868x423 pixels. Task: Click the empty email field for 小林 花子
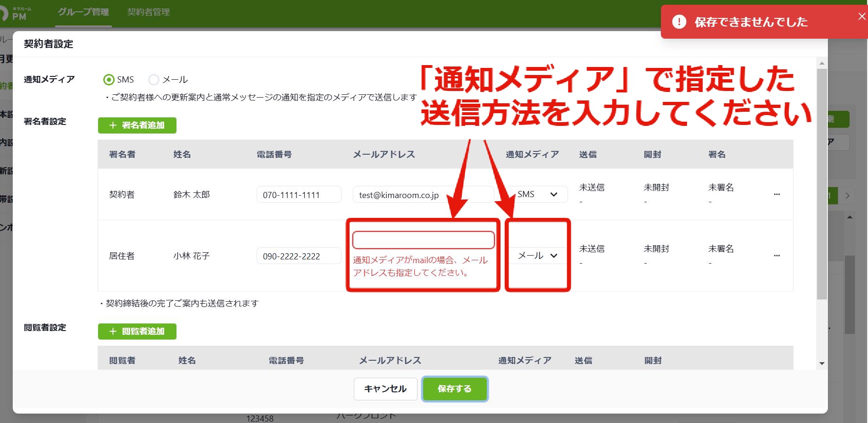click(424, 240)
